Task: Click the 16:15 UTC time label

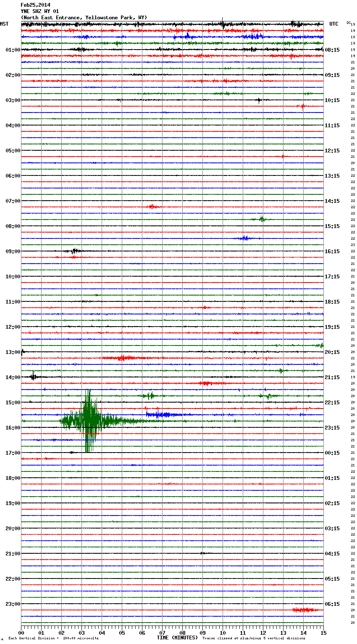Action: click(x=332, y=251)
